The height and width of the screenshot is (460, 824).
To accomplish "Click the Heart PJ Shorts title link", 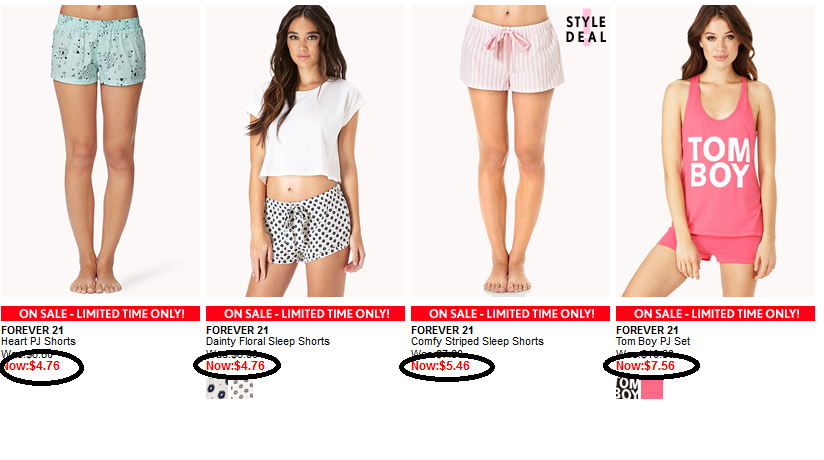I will [x=38, y=341].
